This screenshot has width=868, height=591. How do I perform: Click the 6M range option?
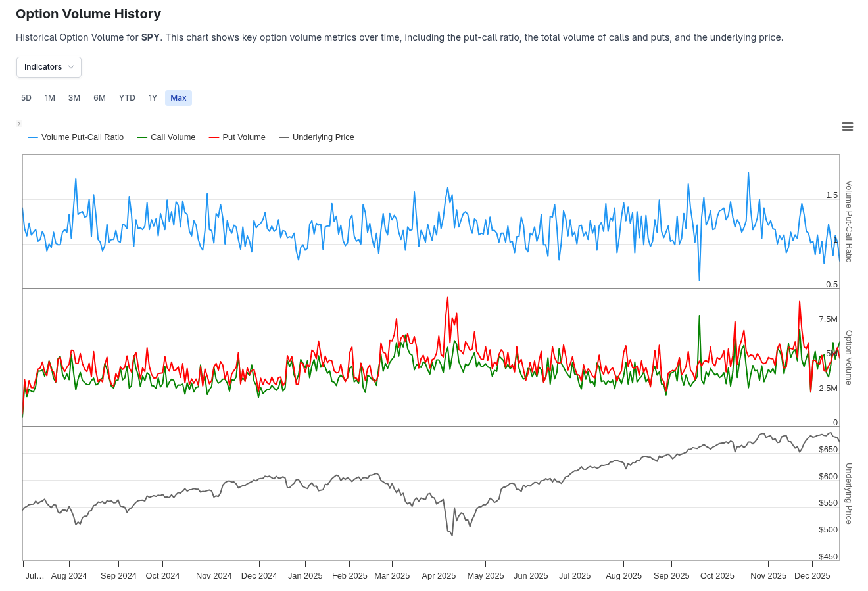click(99, 97)
